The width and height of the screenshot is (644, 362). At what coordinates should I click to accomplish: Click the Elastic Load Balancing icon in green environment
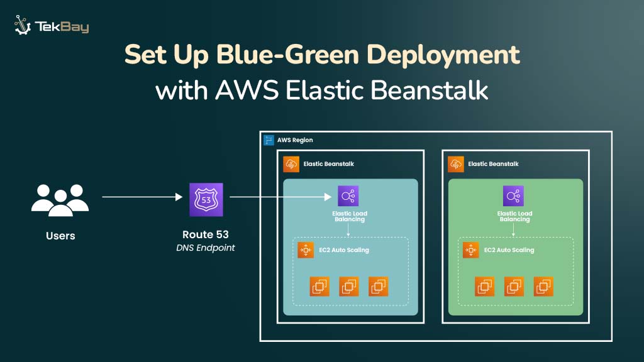[514, 195]
